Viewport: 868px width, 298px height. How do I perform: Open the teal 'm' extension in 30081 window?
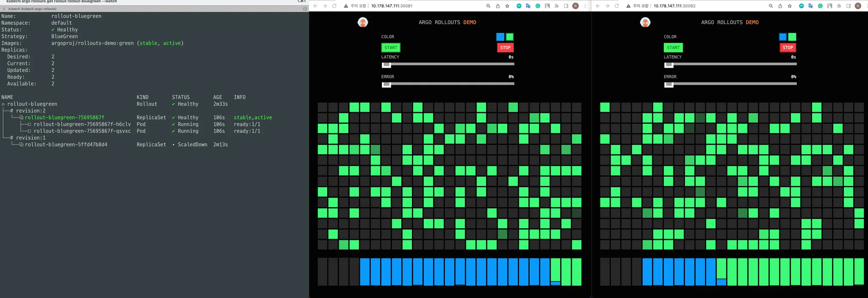[519, 6]
